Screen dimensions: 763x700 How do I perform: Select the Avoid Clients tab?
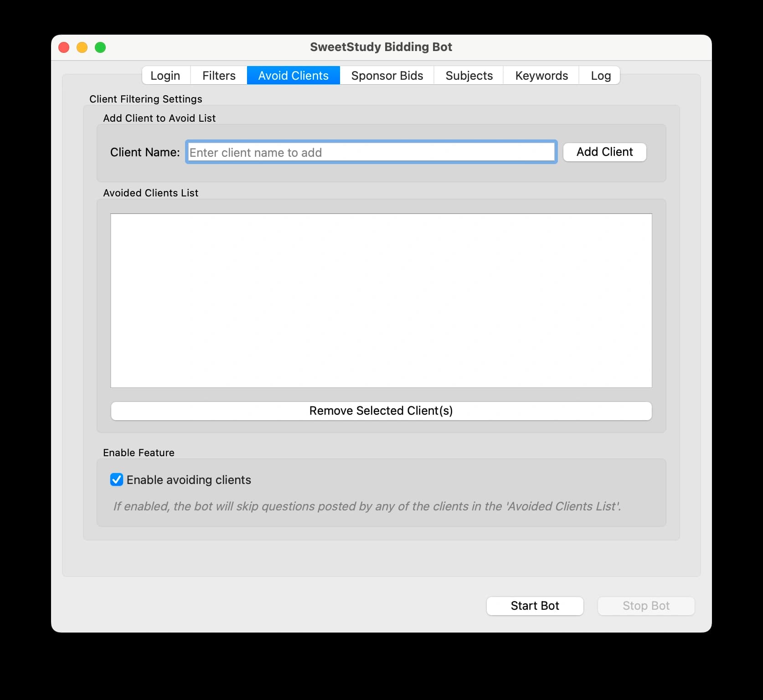coord(294,76)
